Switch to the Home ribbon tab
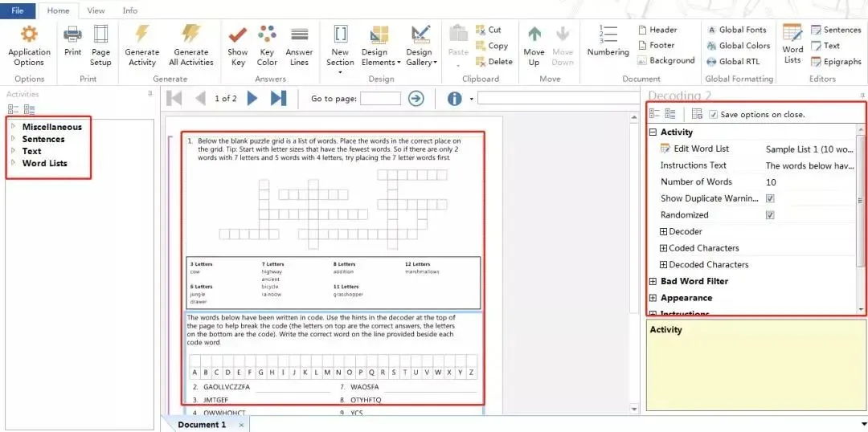 tap(58, 10)
